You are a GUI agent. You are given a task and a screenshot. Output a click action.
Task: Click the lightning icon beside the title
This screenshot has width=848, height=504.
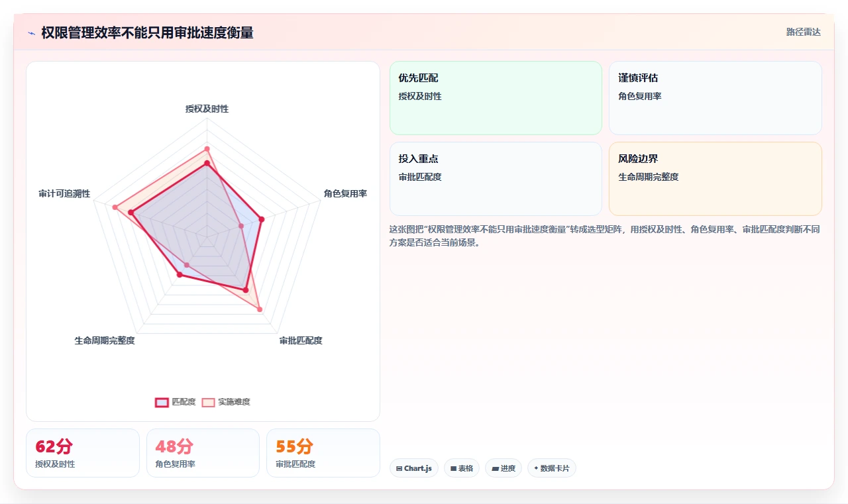32,33
